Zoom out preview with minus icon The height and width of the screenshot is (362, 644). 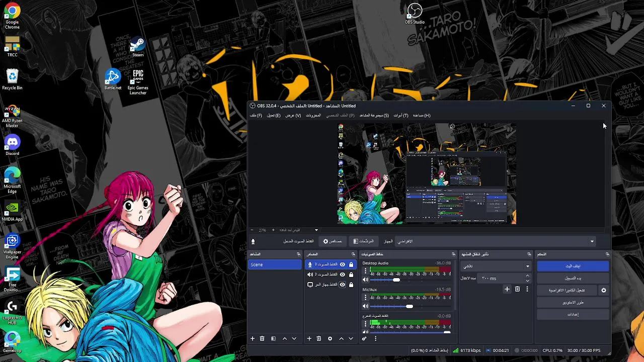tap(253, 230)
